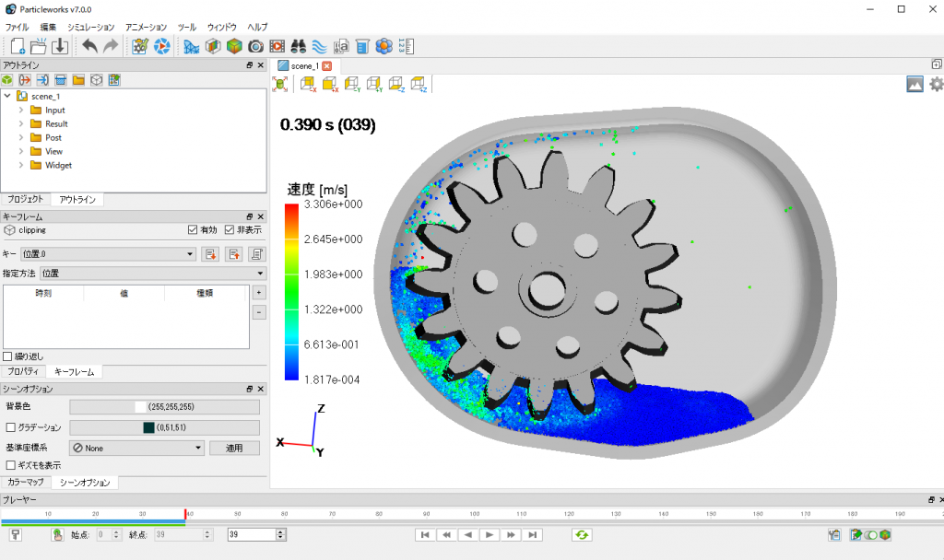The height and width of the screenshot is (560, 944).
Task: Click the orange arrow inflow icon in outline
Action: pyautogui.click(x=25, y=80)
